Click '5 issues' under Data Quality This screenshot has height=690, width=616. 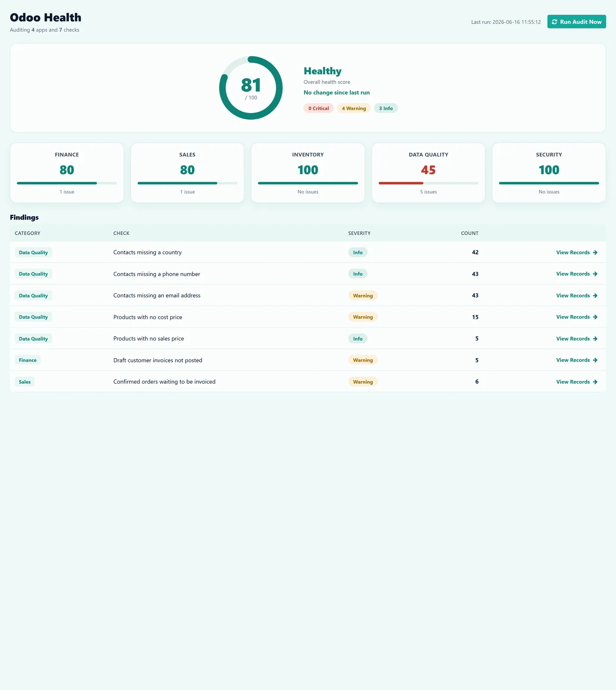(x=429, y=192)
